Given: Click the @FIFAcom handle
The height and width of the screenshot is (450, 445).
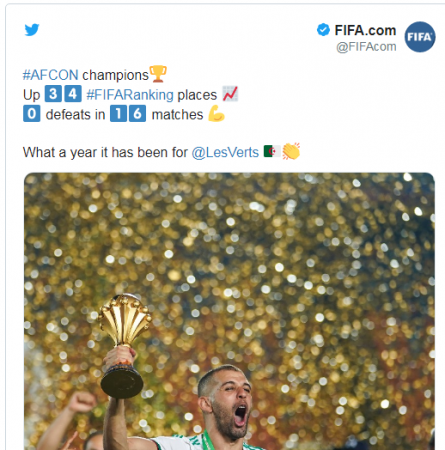Looking at the screenshot, I should tap(366, 47).
